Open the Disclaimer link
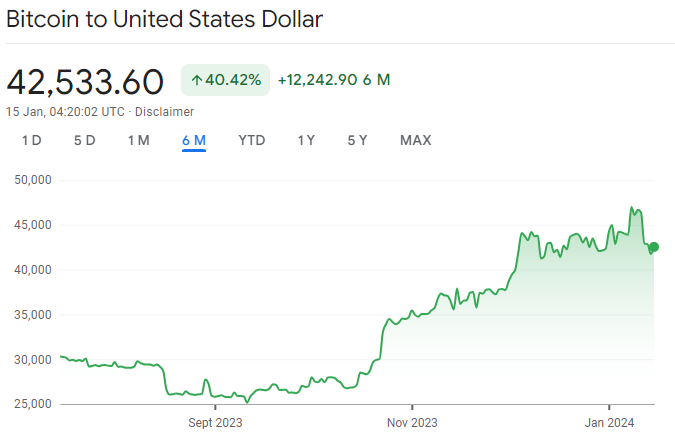This screenshot has width=675, height=443. [165, 112]
